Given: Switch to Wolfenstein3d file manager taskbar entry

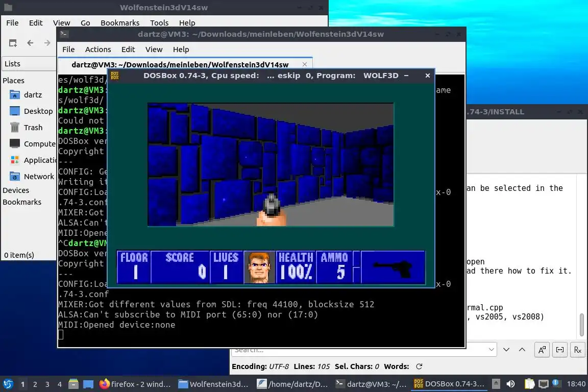Looking at the screenshot, I should 213,384.
